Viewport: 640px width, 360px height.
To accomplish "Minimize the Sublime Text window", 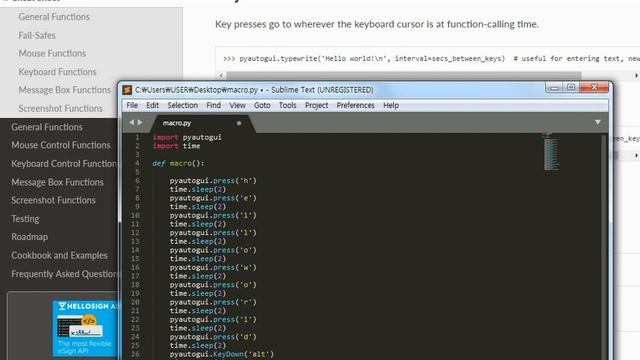I will point(553,88).
